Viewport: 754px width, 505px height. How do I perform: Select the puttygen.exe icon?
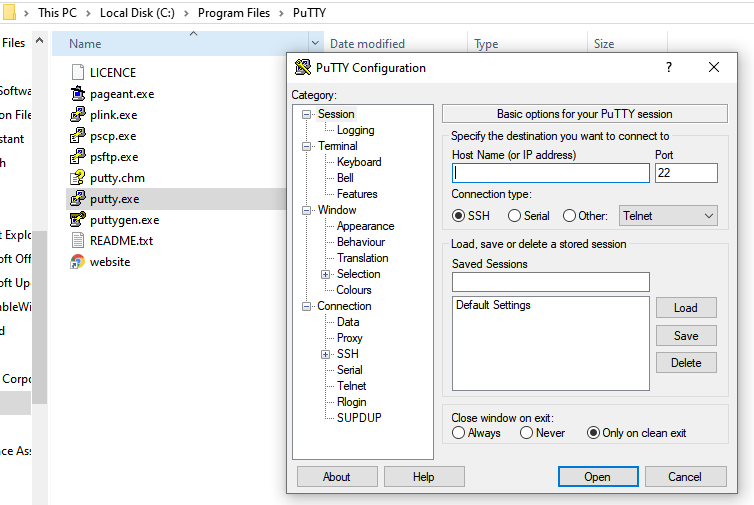(x=77, y=220)
